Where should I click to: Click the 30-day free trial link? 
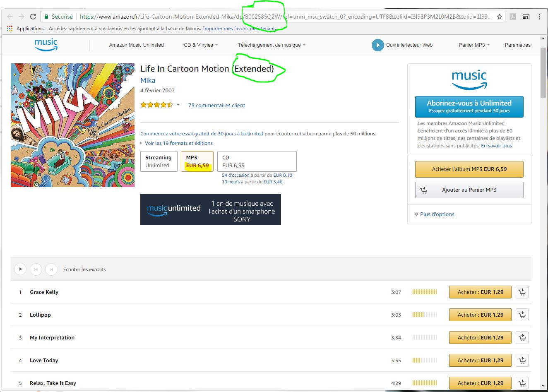(202, 134)
